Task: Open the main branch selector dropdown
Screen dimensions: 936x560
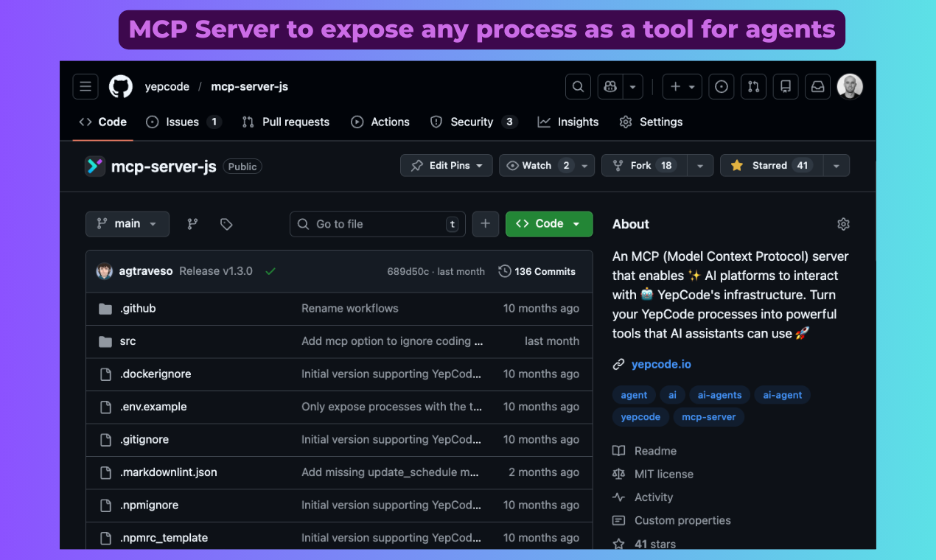Action: (x=127, y=223)
